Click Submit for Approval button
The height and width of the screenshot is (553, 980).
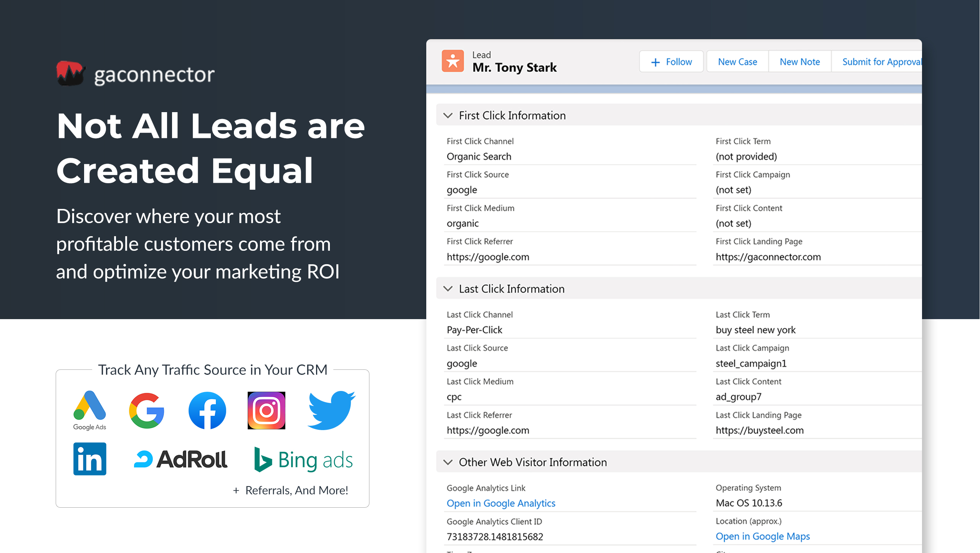881,61
